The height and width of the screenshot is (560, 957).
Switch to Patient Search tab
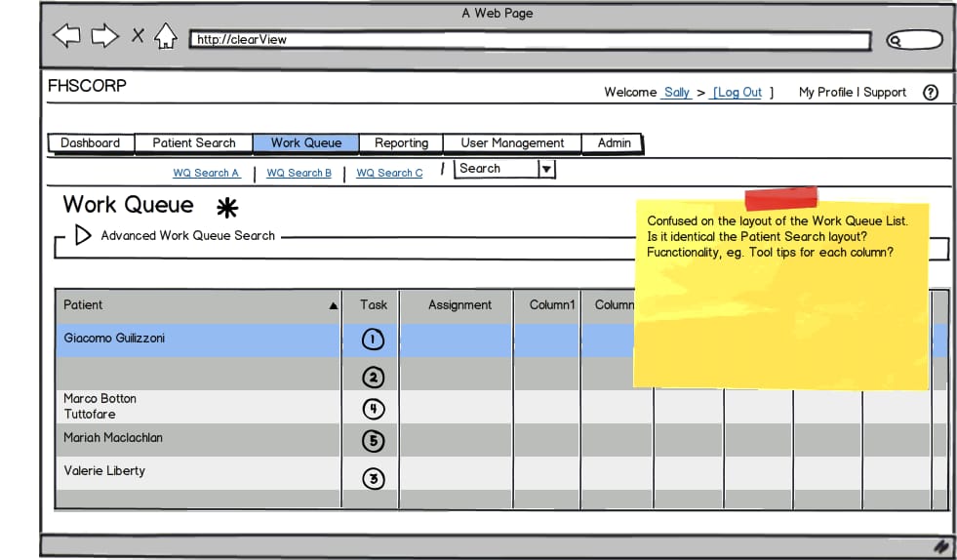pyautogui.click(x=194, y=142)
